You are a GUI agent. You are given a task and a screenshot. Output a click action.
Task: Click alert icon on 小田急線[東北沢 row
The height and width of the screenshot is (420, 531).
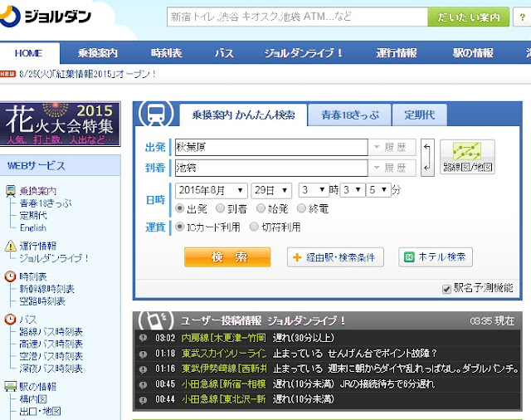click(143, 400)
